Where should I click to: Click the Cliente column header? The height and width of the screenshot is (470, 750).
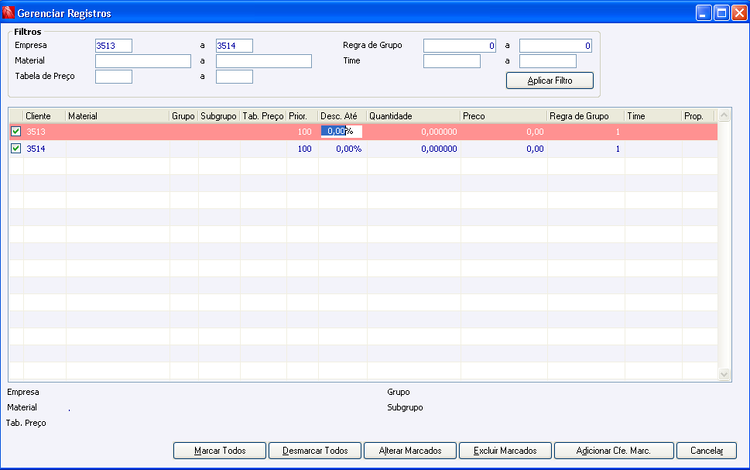point(44,116)
